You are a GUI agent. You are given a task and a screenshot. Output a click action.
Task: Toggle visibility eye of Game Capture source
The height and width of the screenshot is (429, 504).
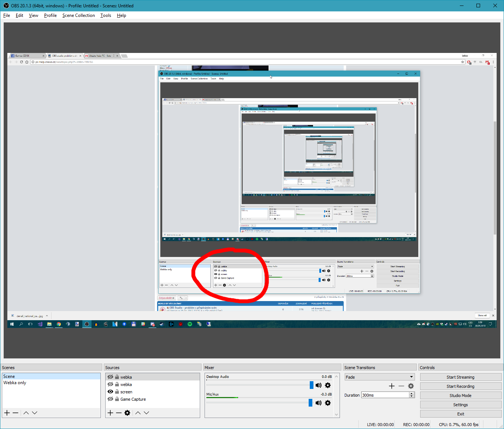point(110,399)
